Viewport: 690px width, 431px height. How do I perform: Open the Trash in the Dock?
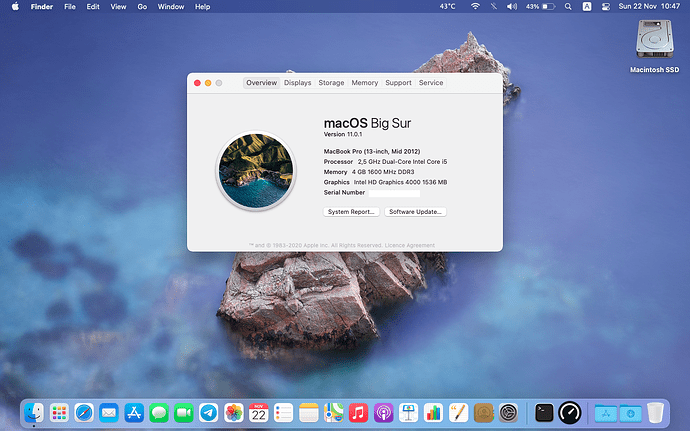click(x=655, y=413)
